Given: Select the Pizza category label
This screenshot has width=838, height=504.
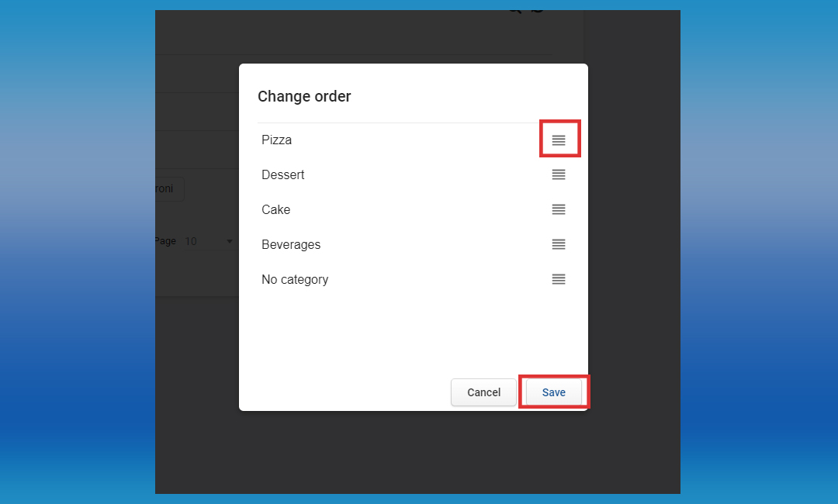Looking at the screenshot, I should (x=277, y=140).
